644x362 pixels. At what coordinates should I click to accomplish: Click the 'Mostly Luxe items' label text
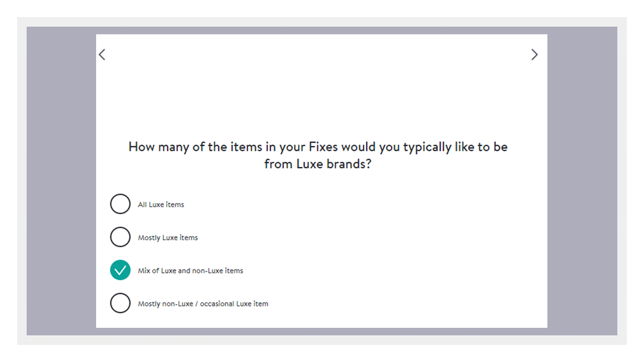point(168,238)
